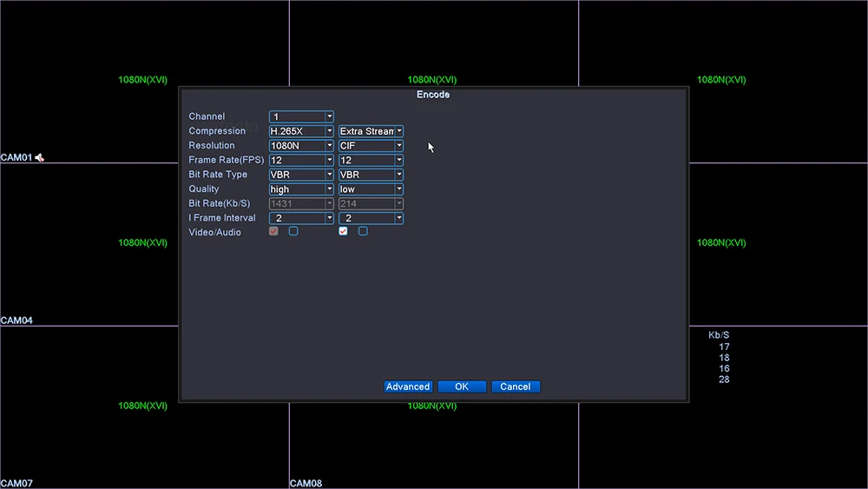Viewport: 868px width, 489px height.
Task: Click the Kb/S bitrate header text
Action: pyautogui.click(x=719, y=335)
